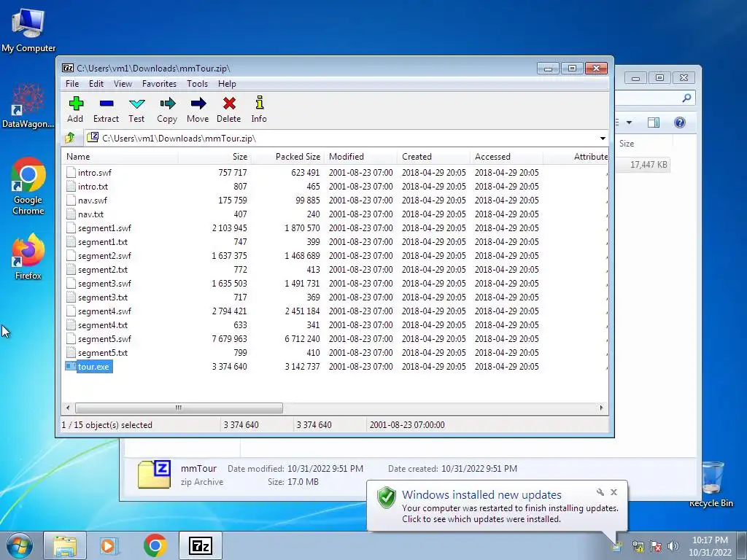
Task: Click the Move toolbar icon
Action: click(x=198, y=104)
